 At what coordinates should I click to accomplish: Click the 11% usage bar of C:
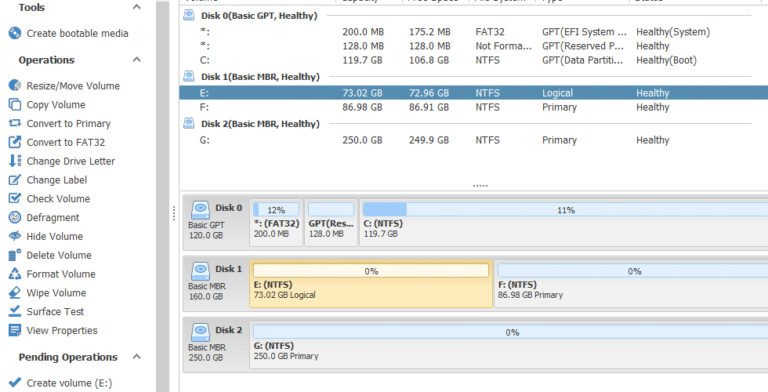[x=565, y=210]
